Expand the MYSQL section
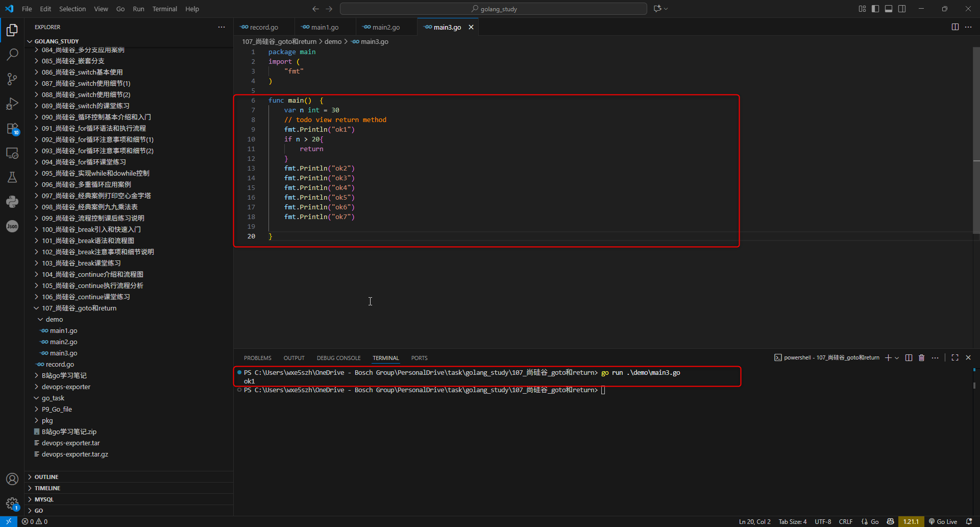This screenshot has width=980, height=527. [129, 499]
